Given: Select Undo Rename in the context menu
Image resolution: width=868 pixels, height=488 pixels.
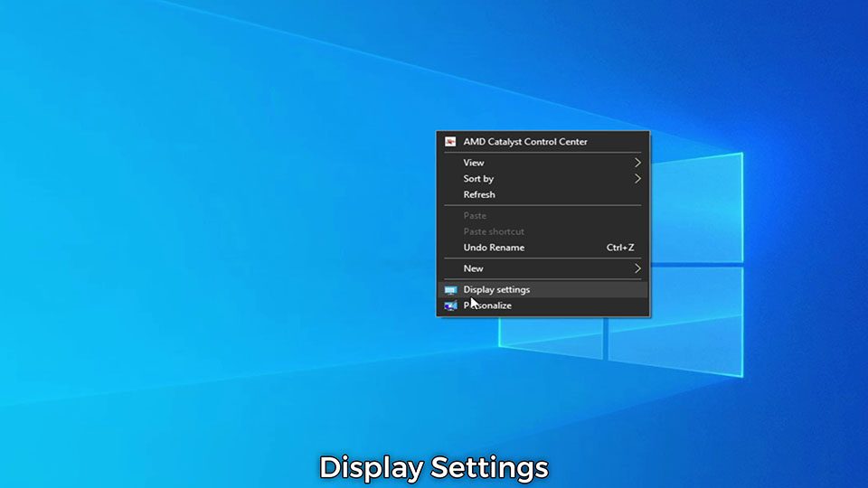Looking at the screenshot, I should coord(543,248).
